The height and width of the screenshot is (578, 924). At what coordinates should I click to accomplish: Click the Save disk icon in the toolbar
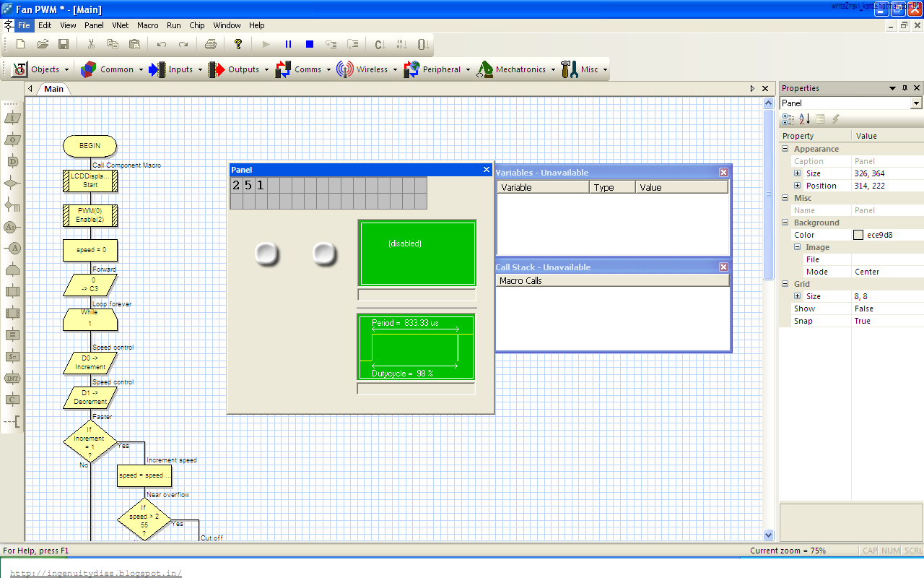64,44
